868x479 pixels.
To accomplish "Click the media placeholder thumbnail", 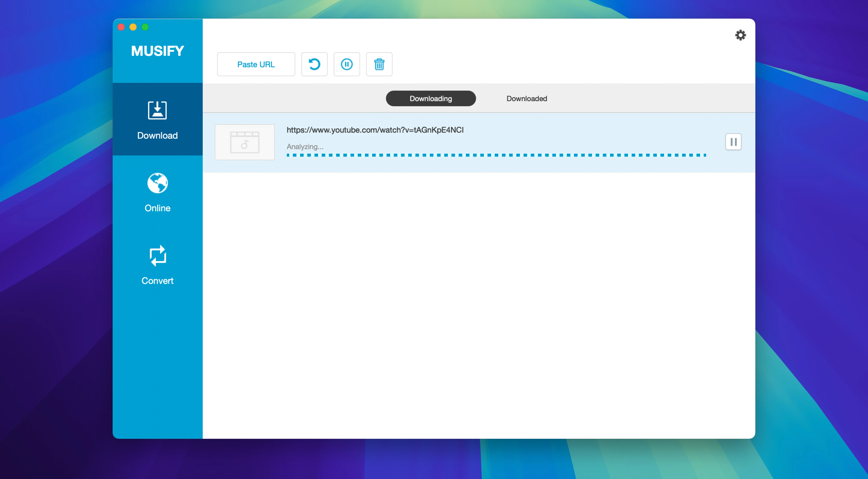I will coord(245,142).
